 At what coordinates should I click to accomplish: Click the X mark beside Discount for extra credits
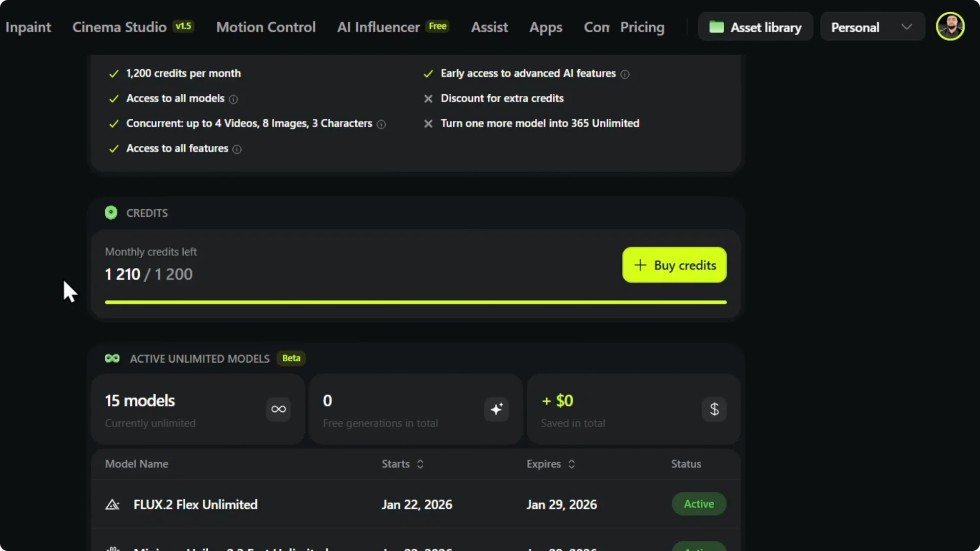pyautogui.click(x=428, y=98)
